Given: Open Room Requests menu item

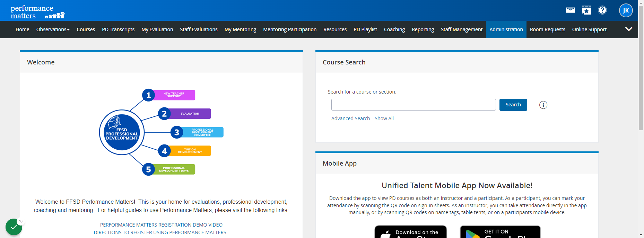Looking at the screenshot, I should 548,29.
